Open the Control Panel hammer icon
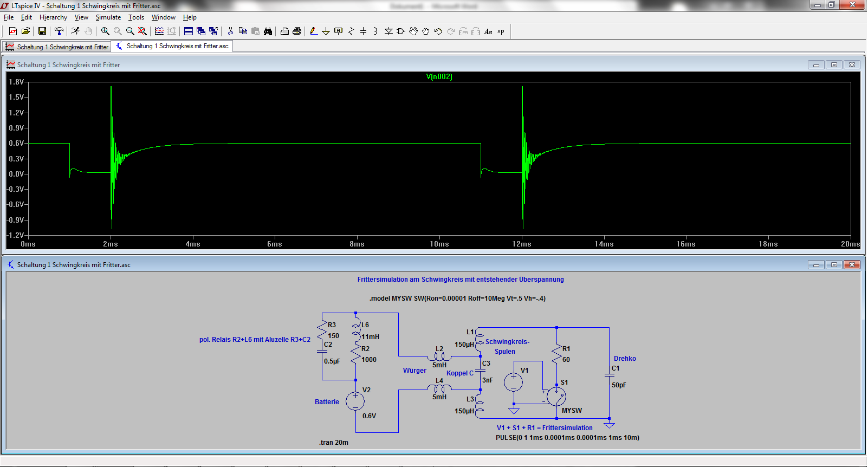 [x=59, y=31]
